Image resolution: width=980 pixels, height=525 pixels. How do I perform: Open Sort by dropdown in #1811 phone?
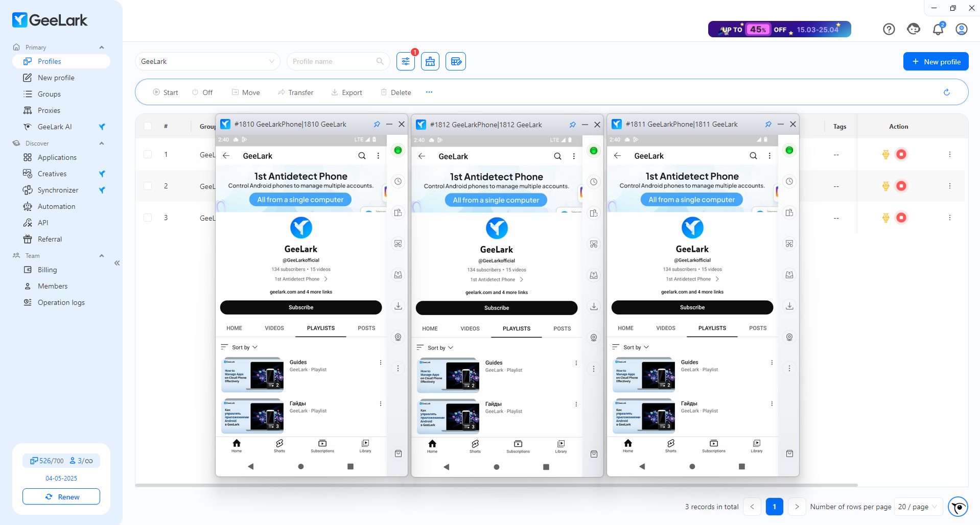632,347
